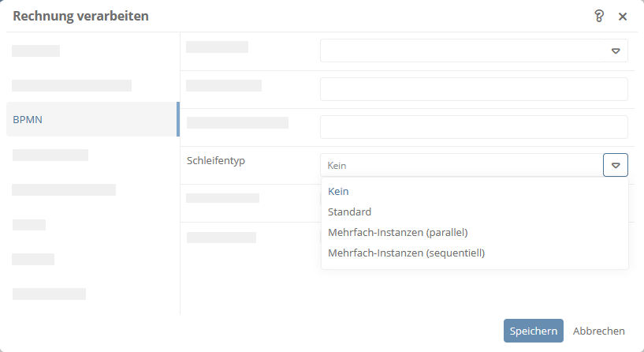Click the topmost combo box field
This screenshot has height=352, width=644.
[x=462, y=51]
